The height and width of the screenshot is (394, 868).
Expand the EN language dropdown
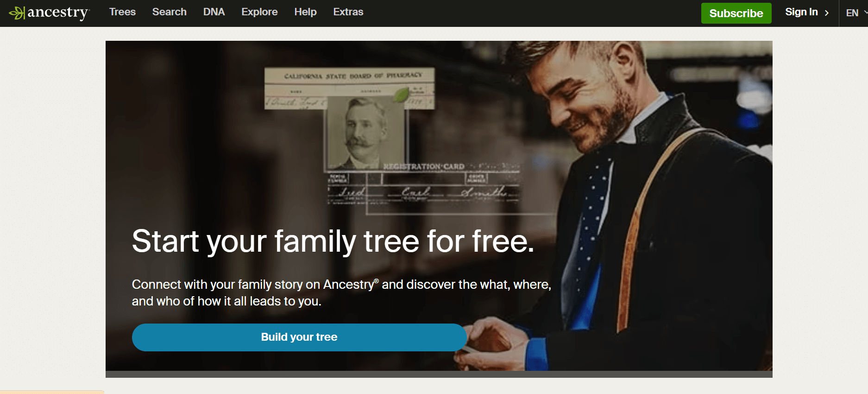tap(856, 13)
